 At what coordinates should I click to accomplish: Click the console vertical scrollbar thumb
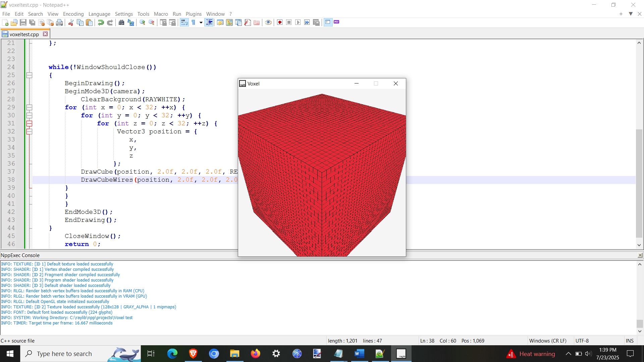[640, 323]
